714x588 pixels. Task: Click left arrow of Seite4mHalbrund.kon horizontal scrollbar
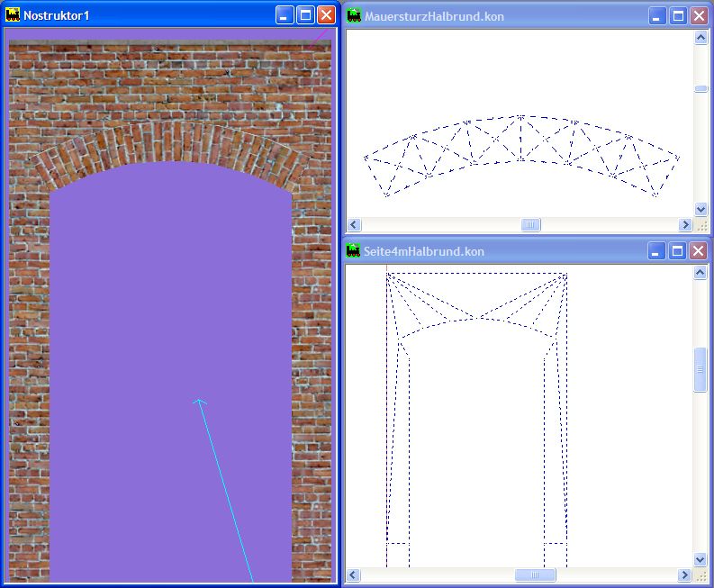click(354, 575)
